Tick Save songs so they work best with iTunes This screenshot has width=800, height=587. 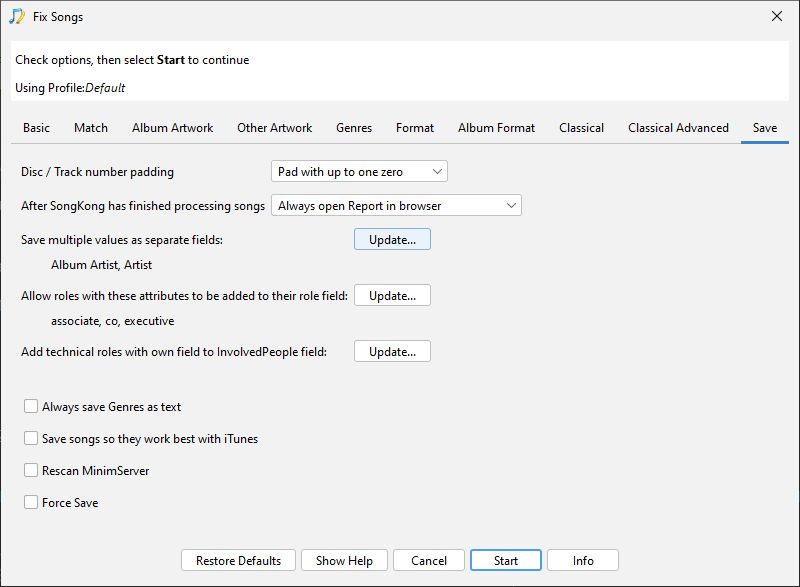[31, 439]
